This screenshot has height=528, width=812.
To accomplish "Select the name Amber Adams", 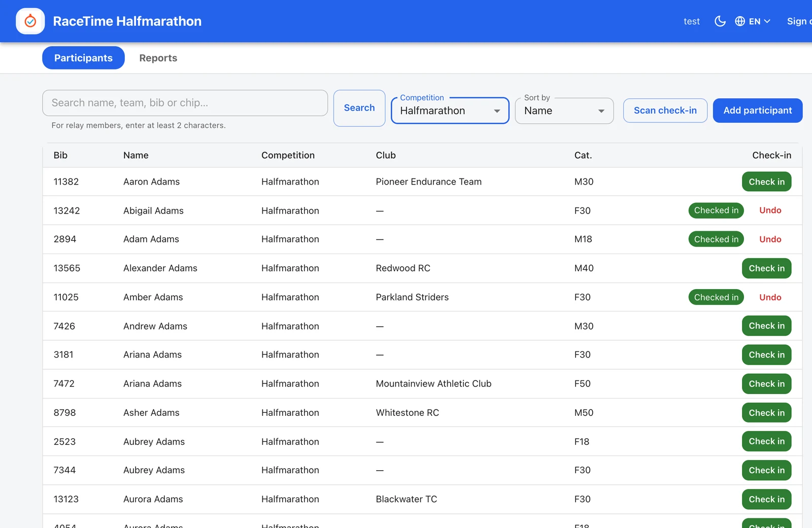I will 153,297.
